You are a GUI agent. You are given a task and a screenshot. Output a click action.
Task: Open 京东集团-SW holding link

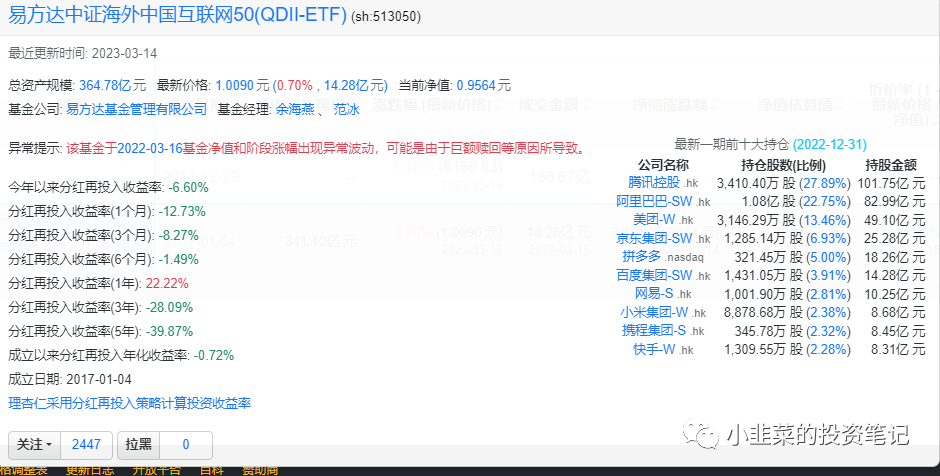654,239
